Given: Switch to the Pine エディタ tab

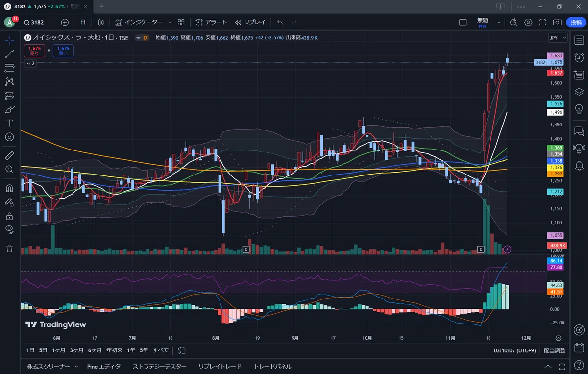Looking at the screenshot, I should click(103, 367).
